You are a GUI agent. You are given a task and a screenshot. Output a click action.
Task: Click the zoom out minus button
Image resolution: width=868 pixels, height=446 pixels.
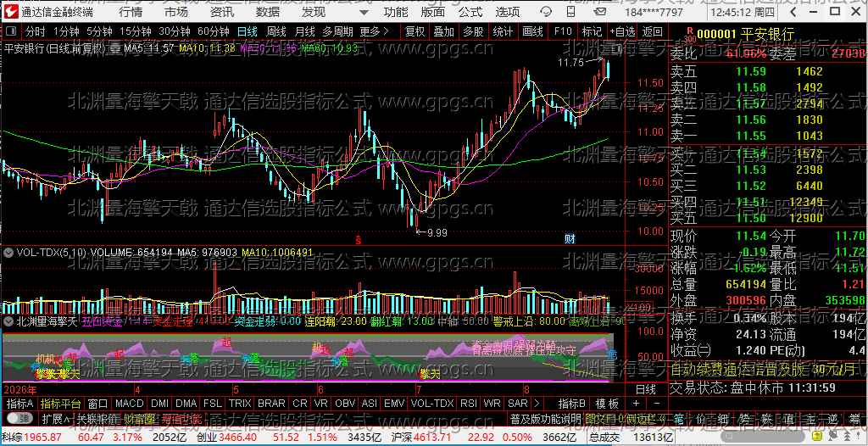pos(657,404)
